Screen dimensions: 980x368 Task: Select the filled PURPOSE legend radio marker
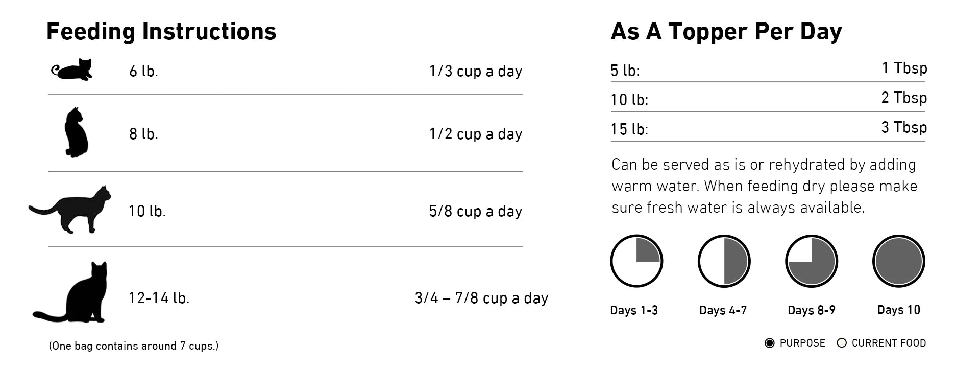(770, 343)
